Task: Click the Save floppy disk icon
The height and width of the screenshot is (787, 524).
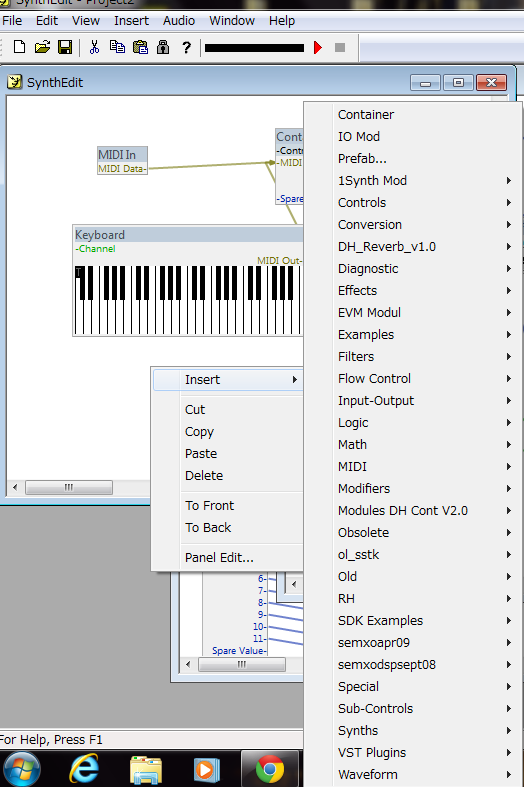Action: click(x=65, y=47)
